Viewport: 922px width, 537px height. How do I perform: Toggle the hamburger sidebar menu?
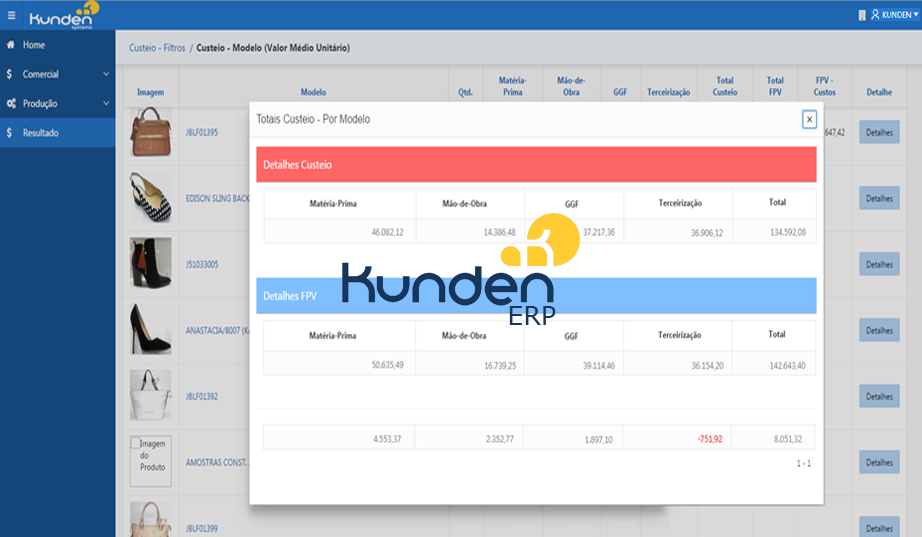tap(11, 15)
